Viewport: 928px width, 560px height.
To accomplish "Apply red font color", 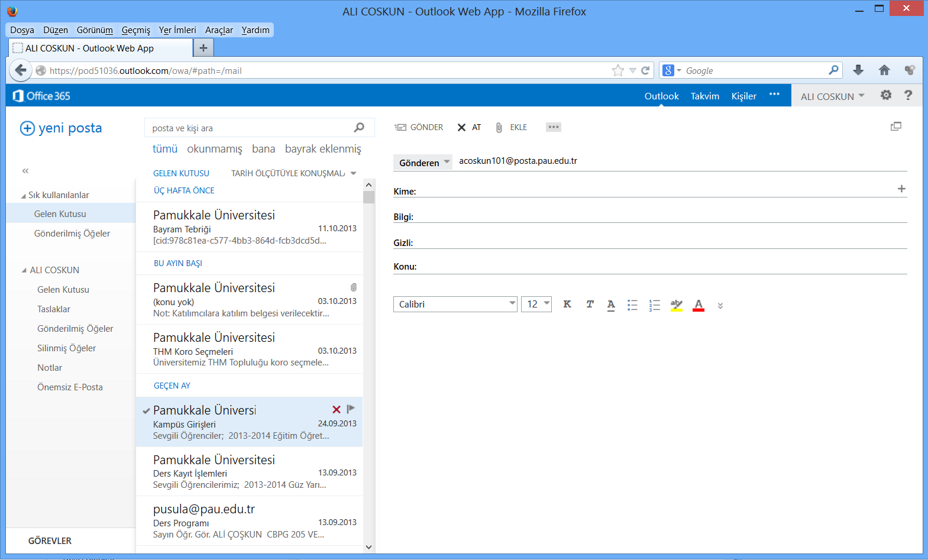I will [x=699, y=305].
